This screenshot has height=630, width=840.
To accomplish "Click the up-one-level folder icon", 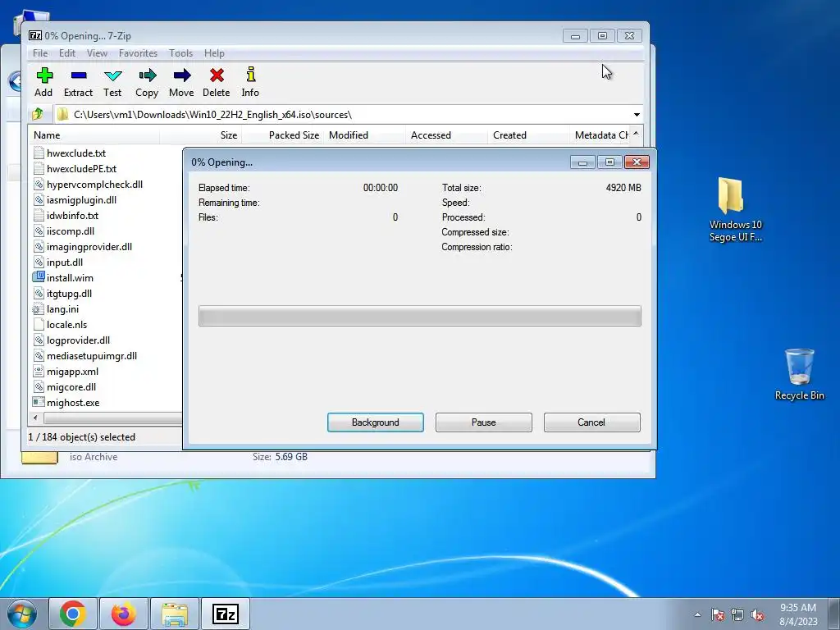I will click(38, 114).
